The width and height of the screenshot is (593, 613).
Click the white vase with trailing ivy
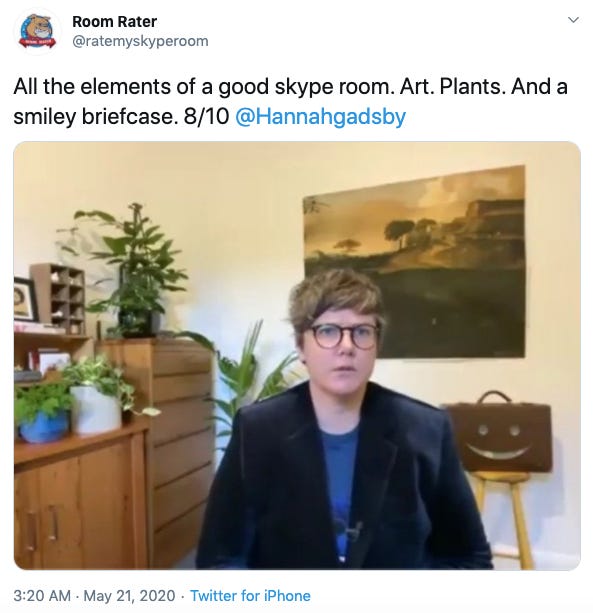coord(96,410)
